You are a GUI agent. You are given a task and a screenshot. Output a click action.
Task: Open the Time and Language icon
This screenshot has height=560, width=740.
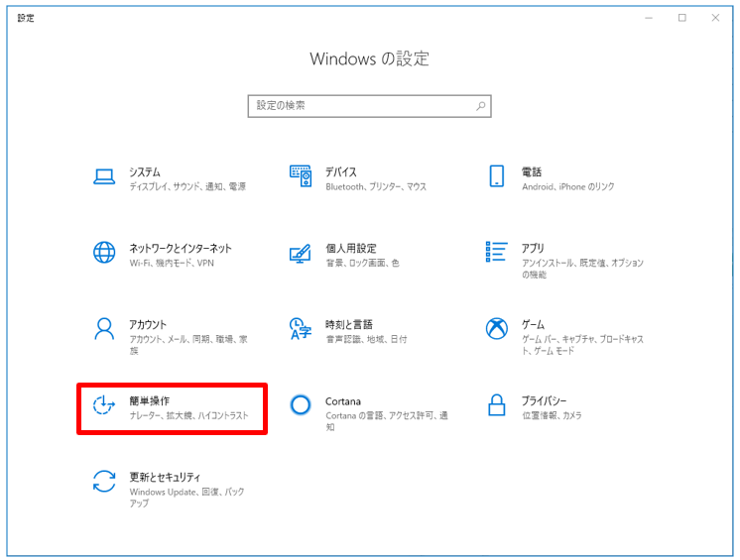click(300, 328)
